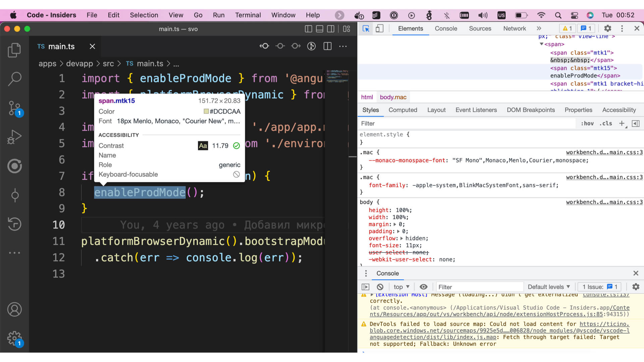Open the timeline history icon in activity bar
This screenshot has height=362, width=644.
point(14,224)
